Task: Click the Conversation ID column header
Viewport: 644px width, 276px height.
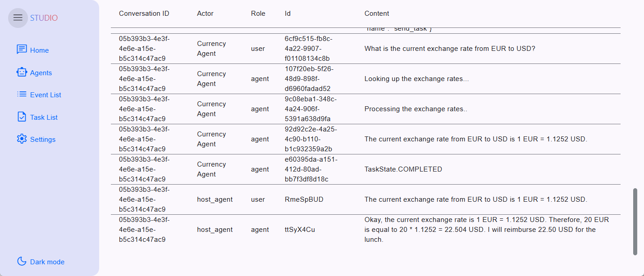Action: point(144,14)
